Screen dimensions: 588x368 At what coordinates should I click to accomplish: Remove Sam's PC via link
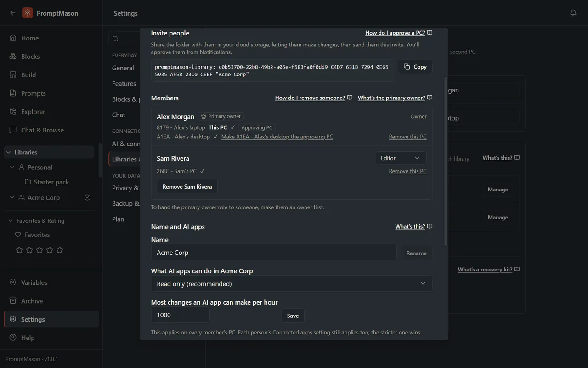pos(407,171)
